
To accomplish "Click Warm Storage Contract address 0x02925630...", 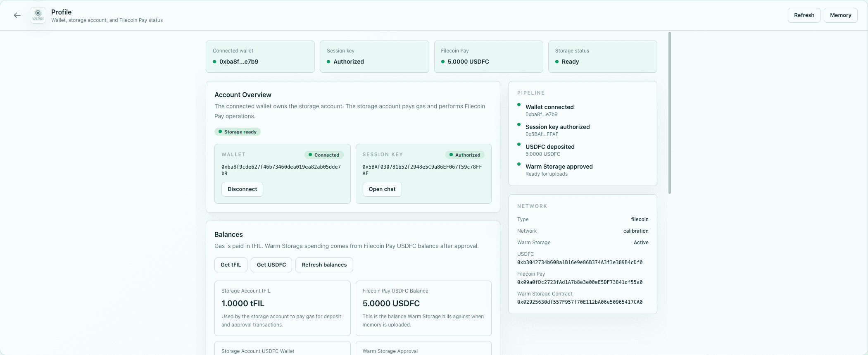I will [x=580, y=302].
